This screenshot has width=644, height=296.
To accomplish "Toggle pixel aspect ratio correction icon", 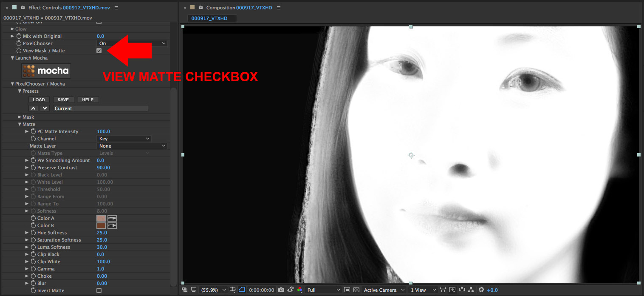I will [443, 290].
